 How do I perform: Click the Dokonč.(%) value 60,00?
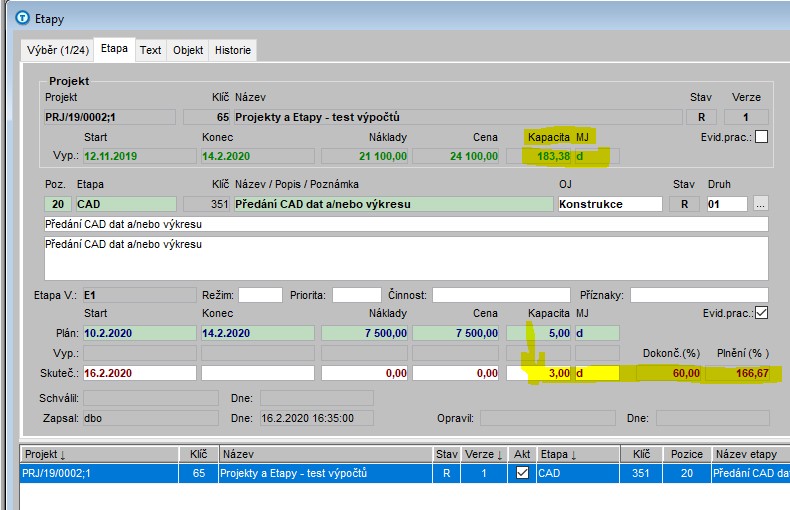[669, 373]
